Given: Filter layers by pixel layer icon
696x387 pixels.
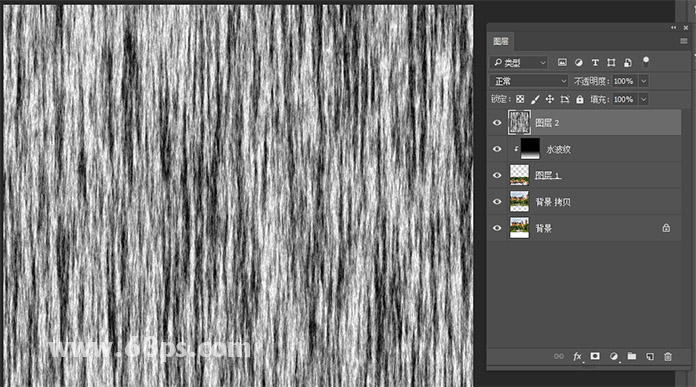Looking at the screenshot, I should pyautogui.click(x=562, y=63).
